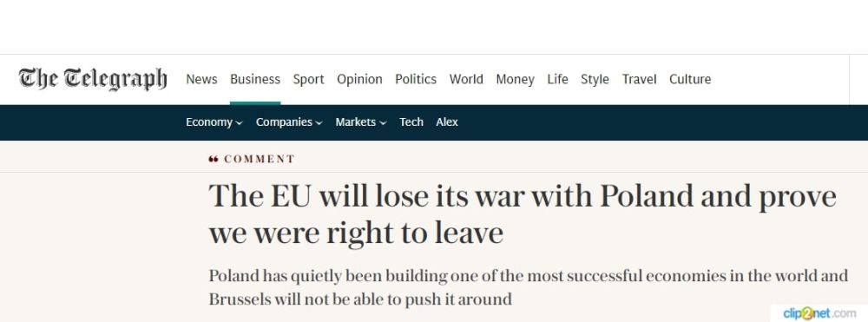Click the EU war with Poland headline

(523, 214)
